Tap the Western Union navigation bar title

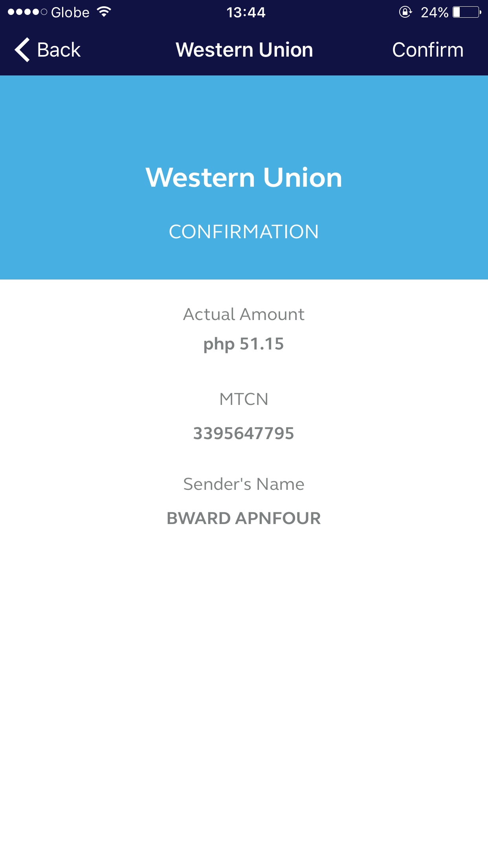coord(244,50)
